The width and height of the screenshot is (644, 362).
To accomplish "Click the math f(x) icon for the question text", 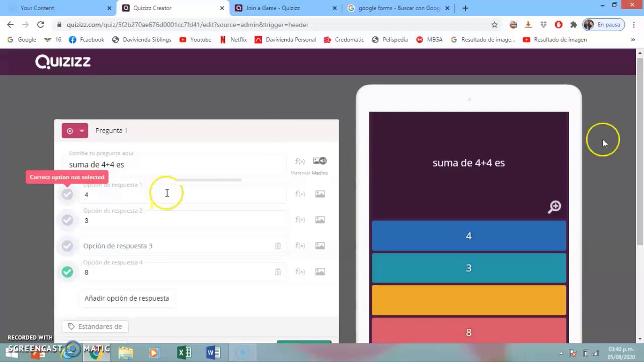I will [300, 161].
